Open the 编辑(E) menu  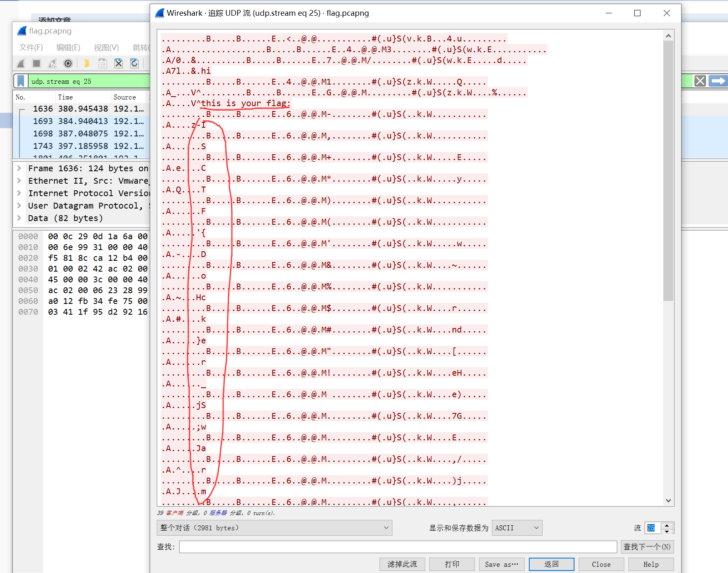tap(68, 47)
